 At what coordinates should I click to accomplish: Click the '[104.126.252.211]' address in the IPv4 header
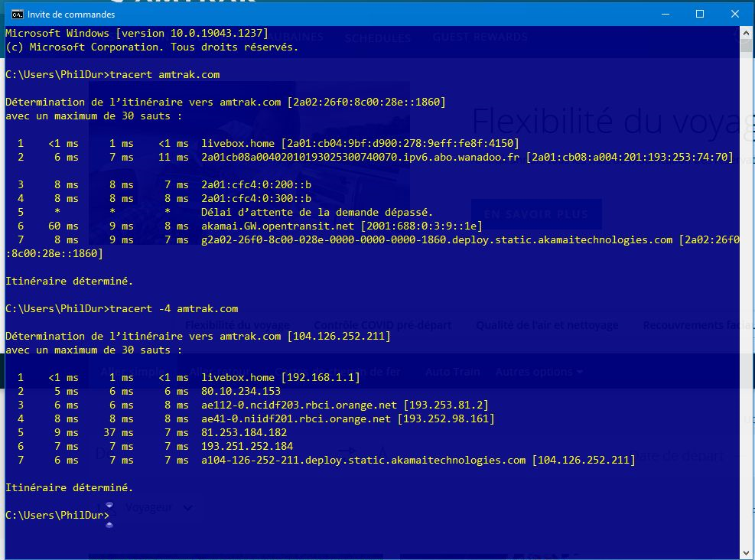tap(339, 336)
